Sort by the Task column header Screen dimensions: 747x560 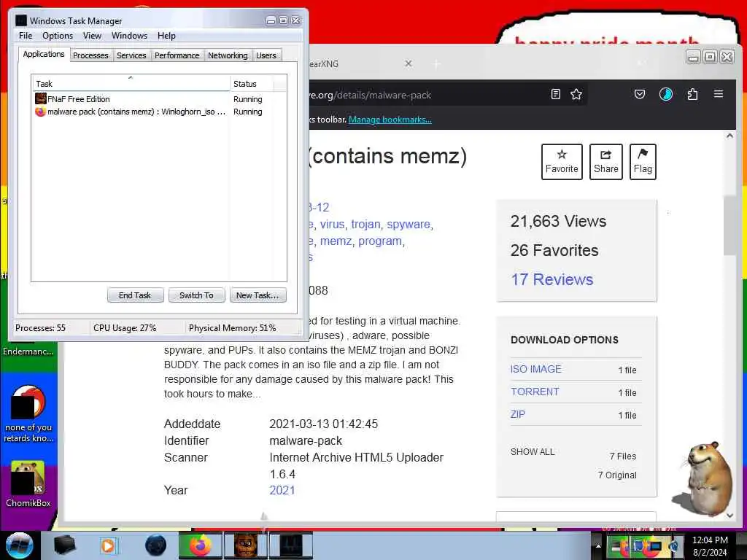point(131,84)
